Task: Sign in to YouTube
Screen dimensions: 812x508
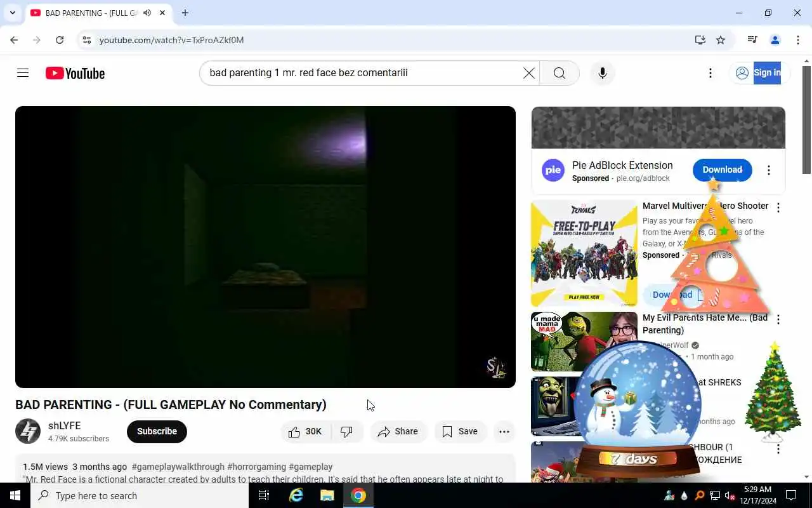Action: (x=758, y=73)
